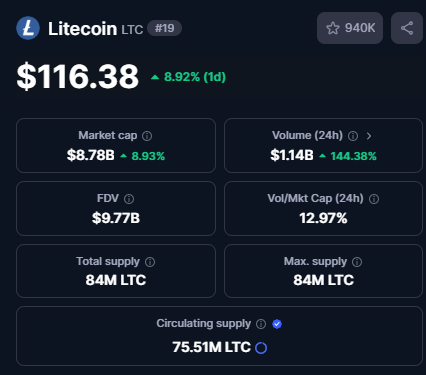Click the Litecoin name heading

point(82,29)
